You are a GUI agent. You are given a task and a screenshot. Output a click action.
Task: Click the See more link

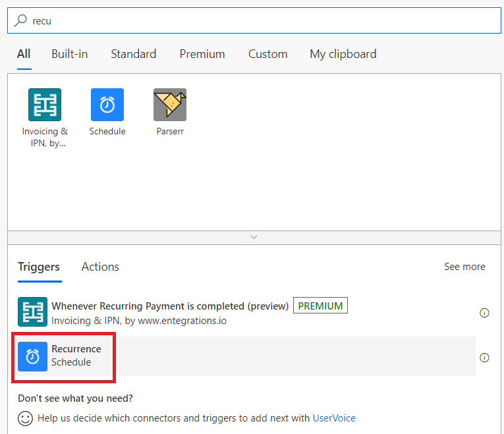tap(464, 267)
